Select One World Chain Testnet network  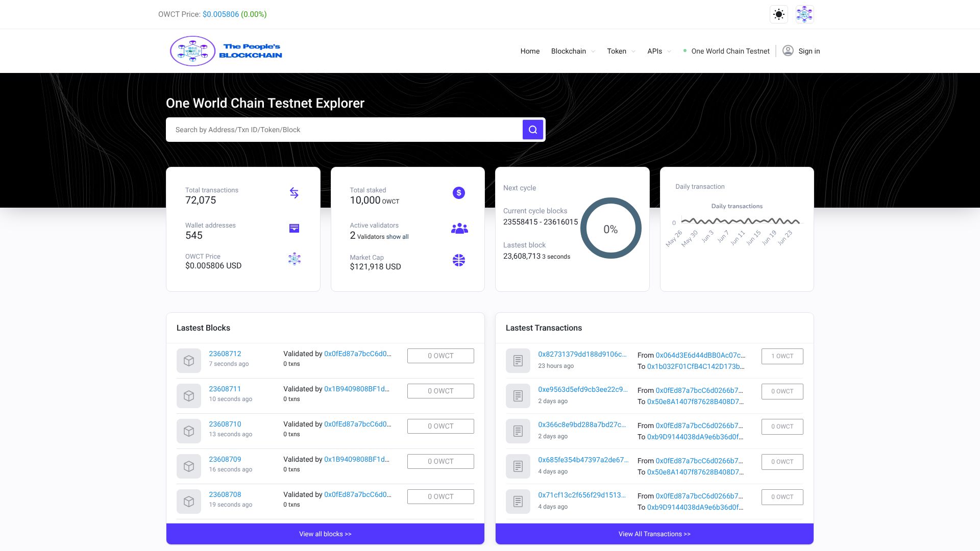[x=727, y=51]
